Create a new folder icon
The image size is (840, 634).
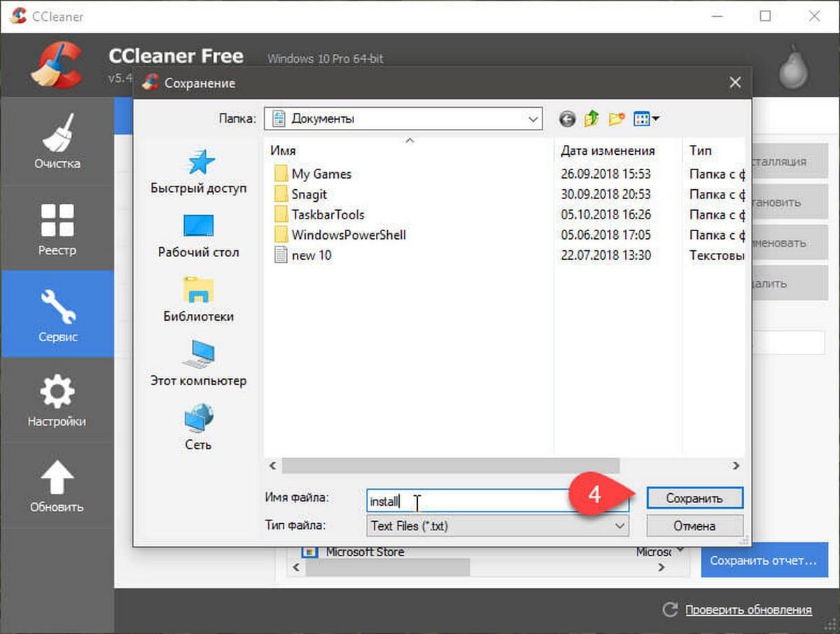(x=616, y=119)
